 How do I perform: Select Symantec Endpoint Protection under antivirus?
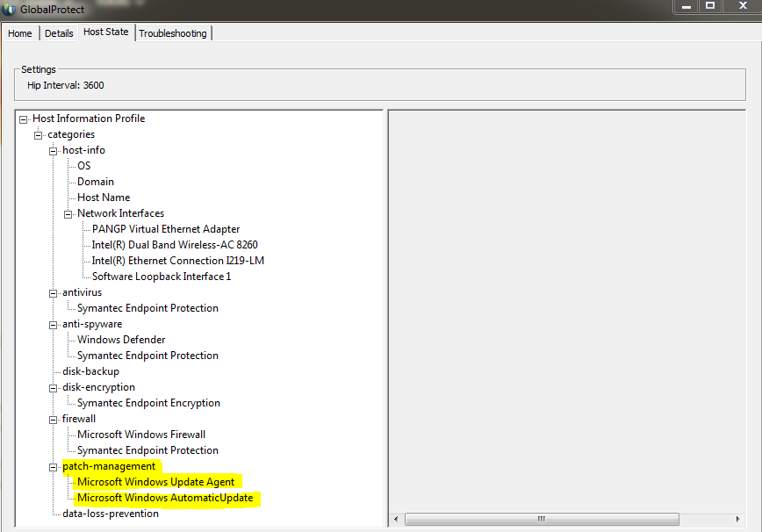[x=147, y=308]
